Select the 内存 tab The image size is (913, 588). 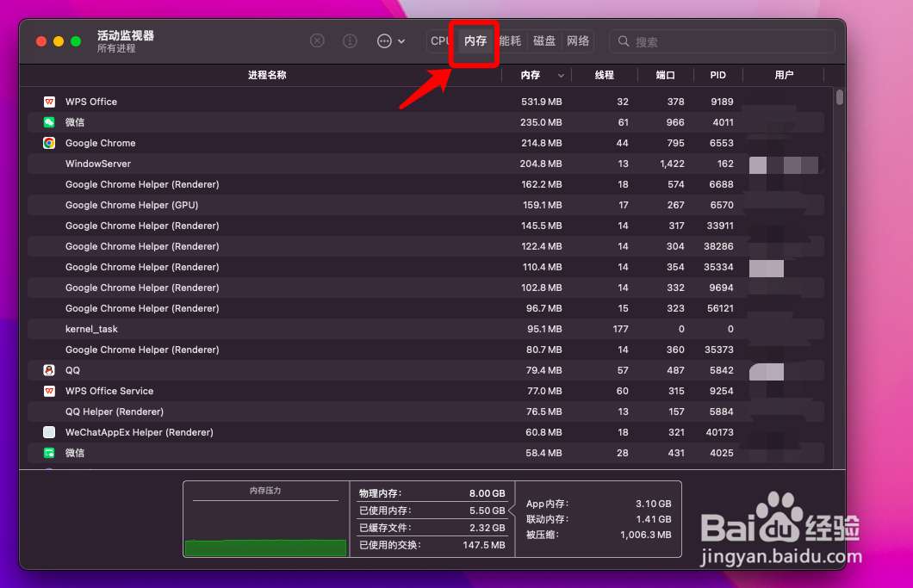tap(475, 40)
